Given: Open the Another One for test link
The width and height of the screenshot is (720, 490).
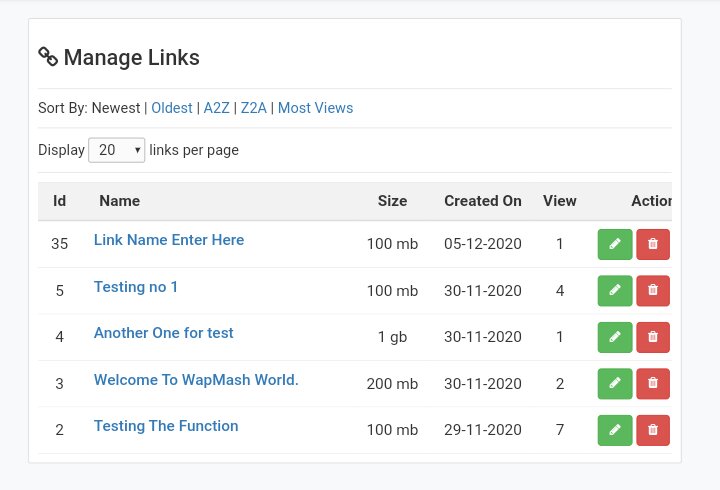Looking at the screenshot, I should (x=164, y=333).
